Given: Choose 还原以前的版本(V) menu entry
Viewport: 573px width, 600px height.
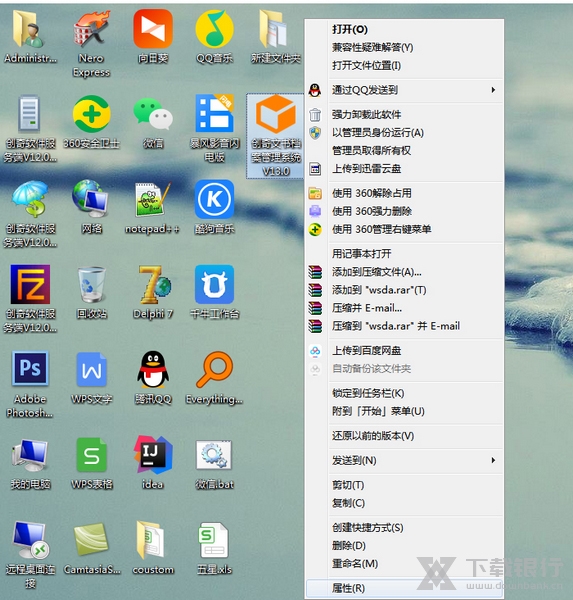Looking at the screenshot, I should 404,435.
